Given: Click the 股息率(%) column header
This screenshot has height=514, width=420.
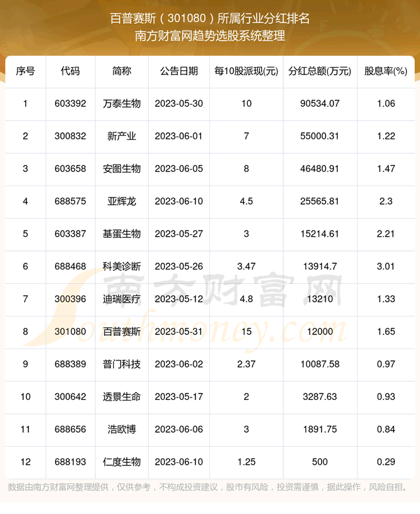Looking at the screenshot, I should coord(386,71).
